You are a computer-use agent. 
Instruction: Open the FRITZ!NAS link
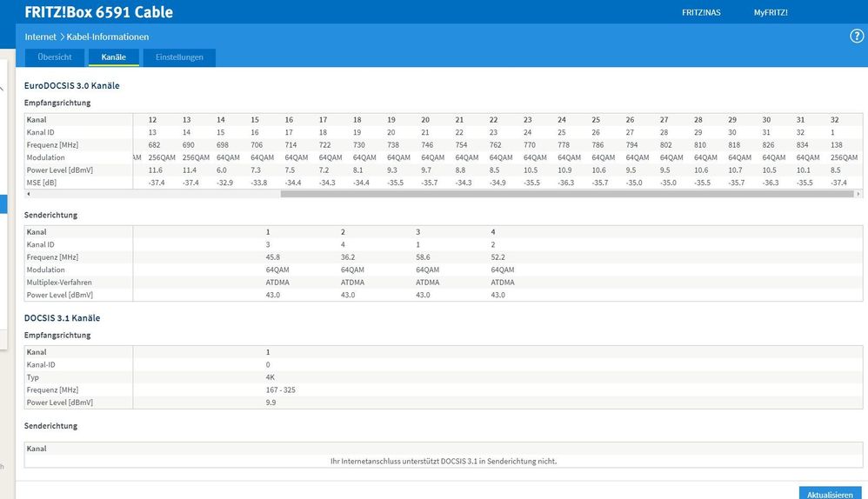click(x=701, y=12)
